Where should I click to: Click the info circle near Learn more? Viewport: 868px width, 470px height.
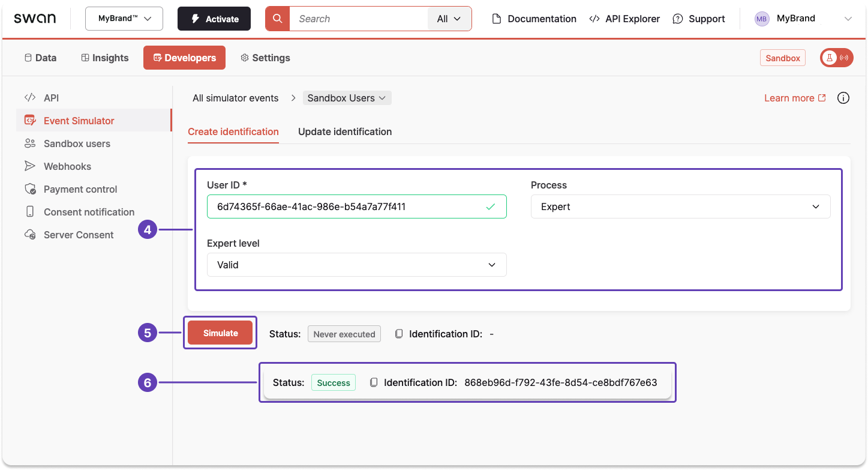[x=843, y=97]
